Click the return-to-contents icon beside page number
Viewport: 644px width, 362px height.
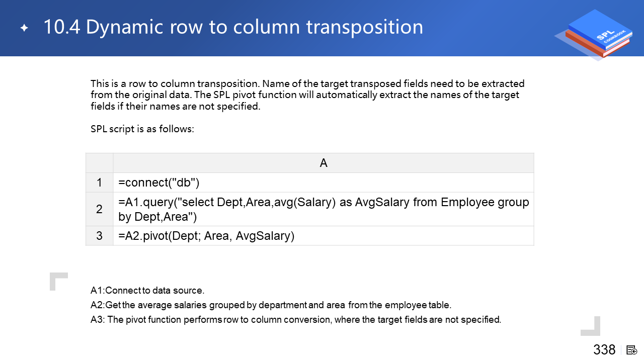click(x=632, y=350)
